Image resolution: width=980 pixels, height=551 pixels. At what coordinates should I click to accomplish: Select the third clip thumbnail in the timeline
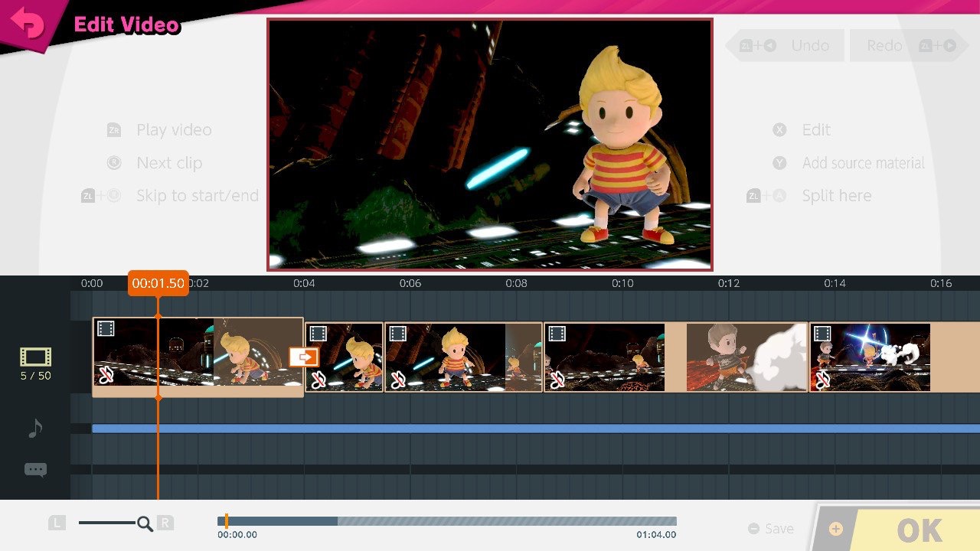464,357
